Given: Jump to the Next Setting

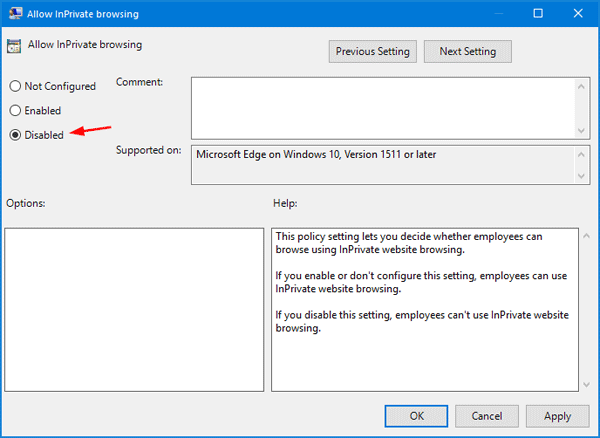Looking at the screenshot, I should coord(467,51).
